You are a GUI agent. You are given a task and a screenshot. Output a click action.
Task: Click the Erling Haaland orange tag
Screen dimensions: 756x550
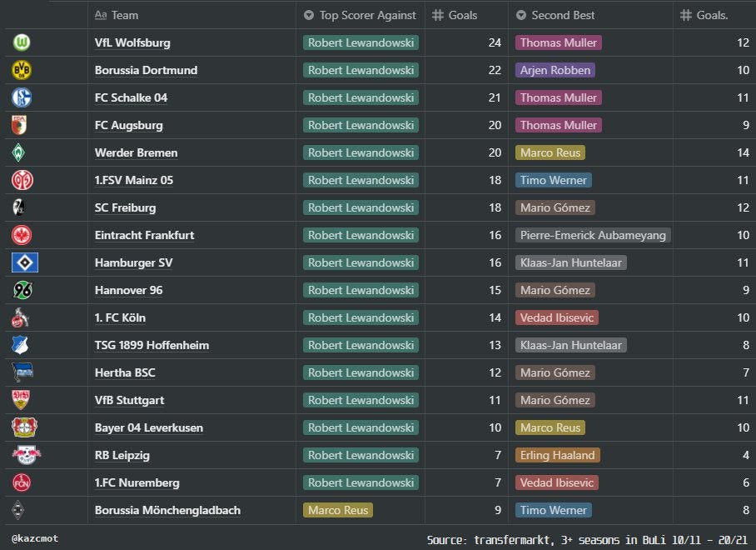click(557, 455)
